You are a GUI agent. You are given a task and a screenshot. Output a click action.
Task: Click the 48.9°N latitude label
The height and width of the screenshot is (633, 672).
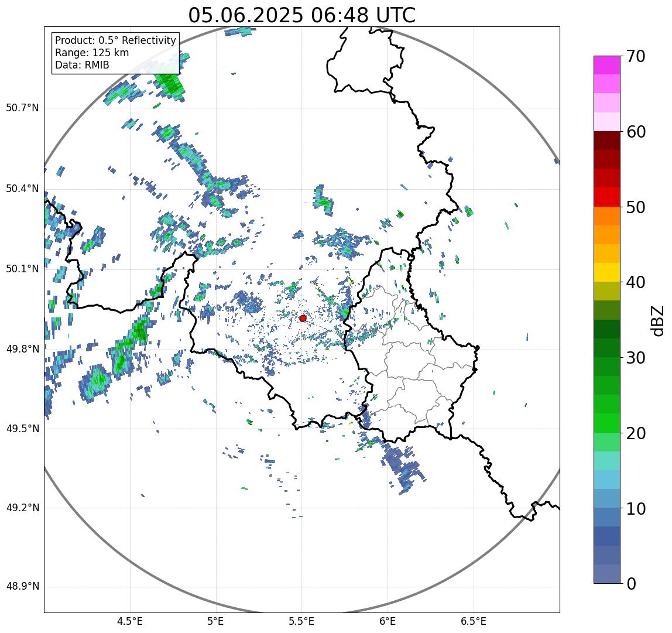(22, 586)
